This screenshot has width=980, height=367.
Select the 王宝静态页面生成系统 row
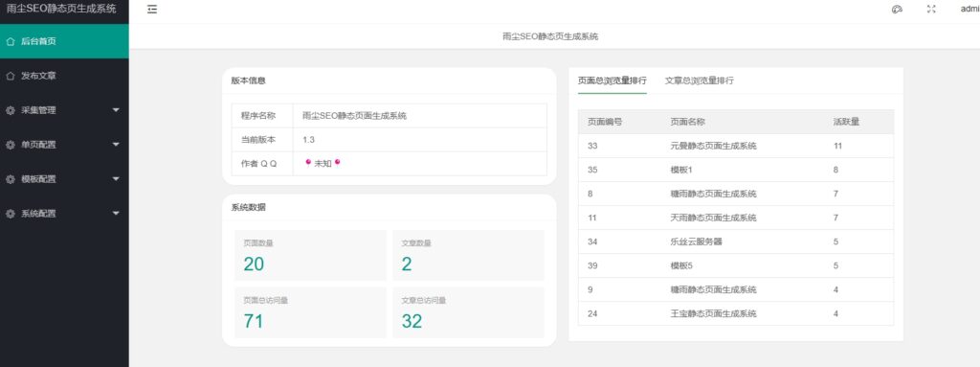(736, 313)
